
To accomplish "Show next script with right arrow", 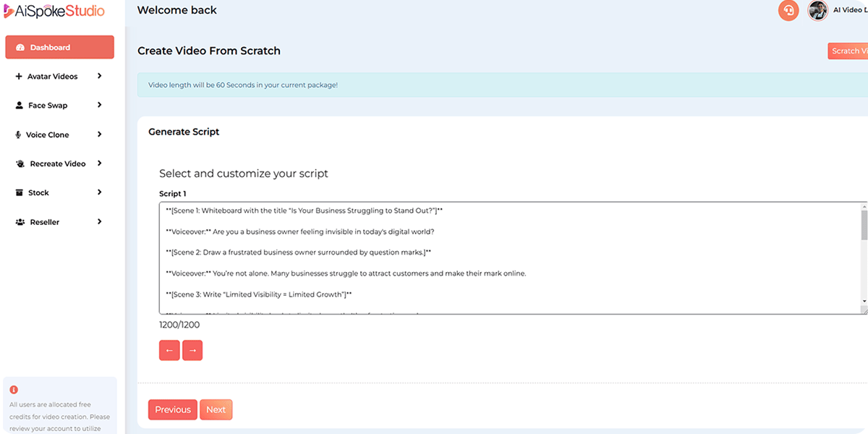I will tap(192, 350).
